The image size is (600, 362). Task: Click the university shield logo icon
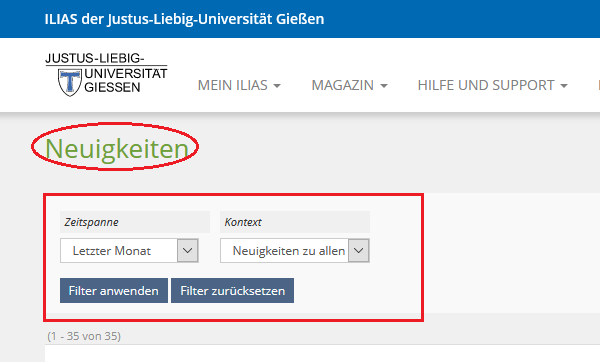70,82
